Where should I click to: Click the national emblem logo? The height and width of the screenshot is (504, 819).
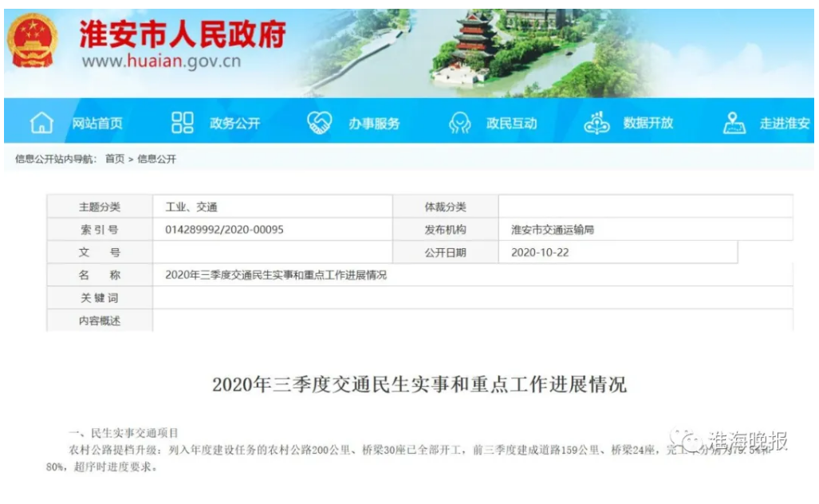point(33,40)
